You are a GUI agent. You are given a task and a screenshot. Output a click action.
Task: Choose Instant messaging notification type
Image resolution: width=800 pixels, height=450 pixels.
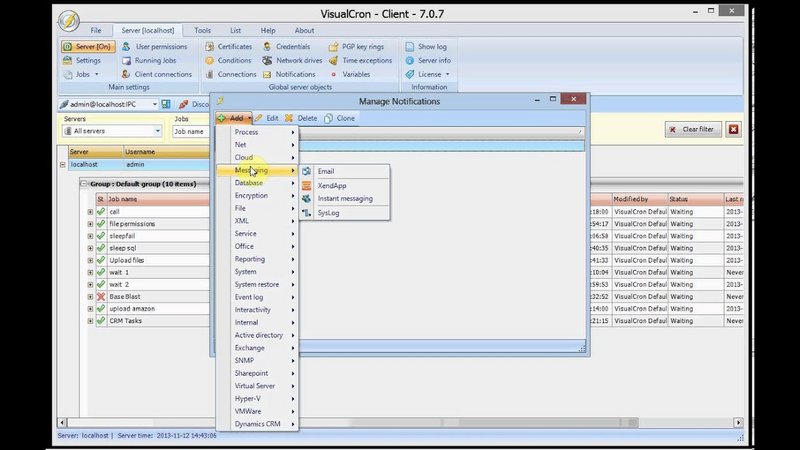pos(345,198)
